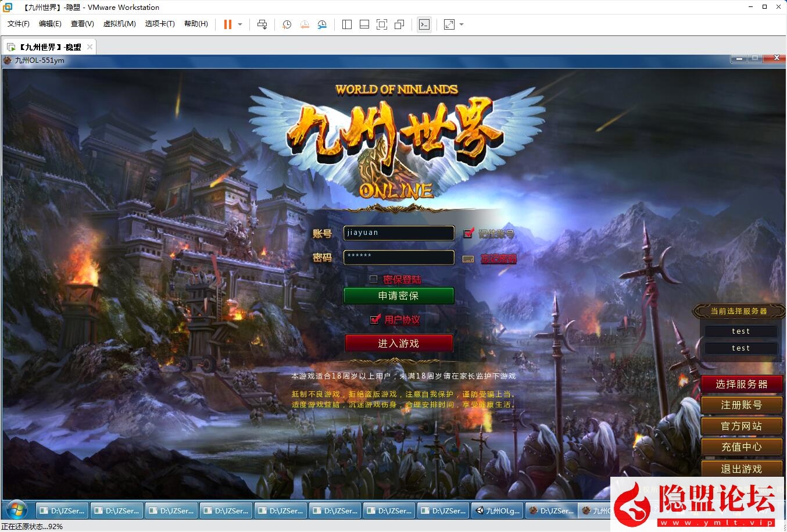Expand the stretch mode dropdown arrow
The image size is (787, 532).
pos(461,24)
